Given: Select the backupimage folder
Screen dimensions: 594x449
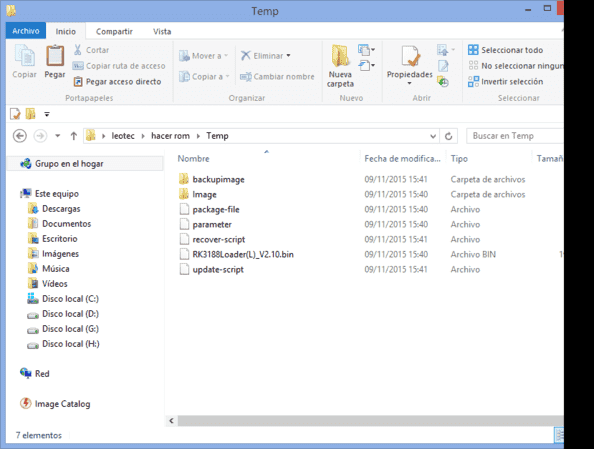Looking at the screenshot, I should 219,180.
